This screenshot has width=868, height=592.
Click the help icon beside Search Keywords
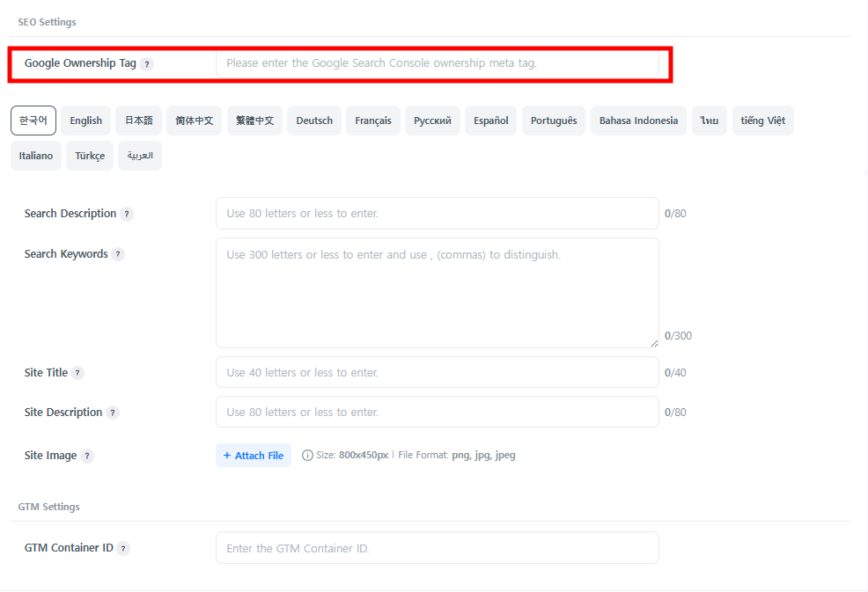[x=118, y=254]
